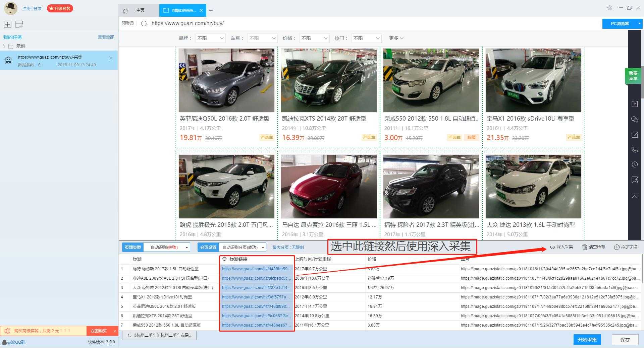Expand the 示例 folder
The image size is (644, 348).
click(x=4, y=46)
